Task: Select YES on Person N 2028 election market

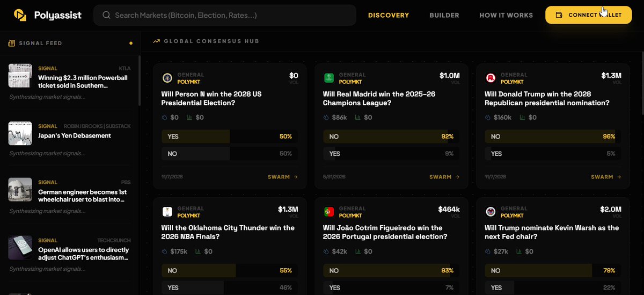Action: [229, 137]
